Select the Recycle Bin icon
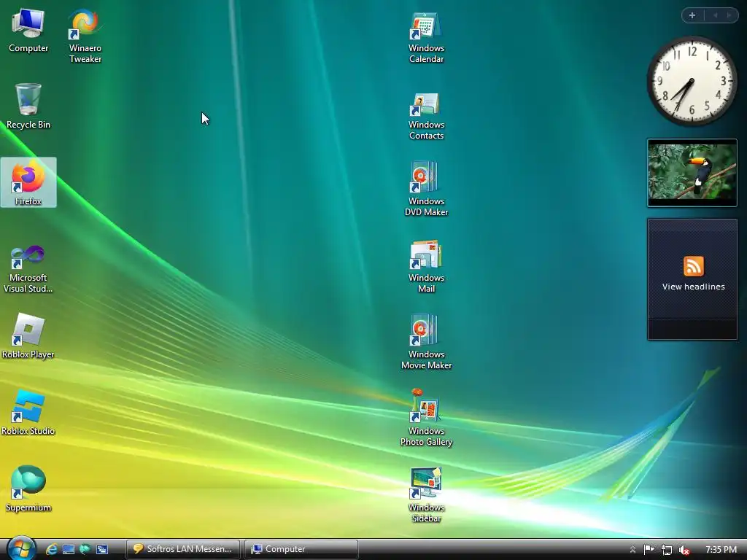Screen dimensions: 747x560 click(28, 106)
